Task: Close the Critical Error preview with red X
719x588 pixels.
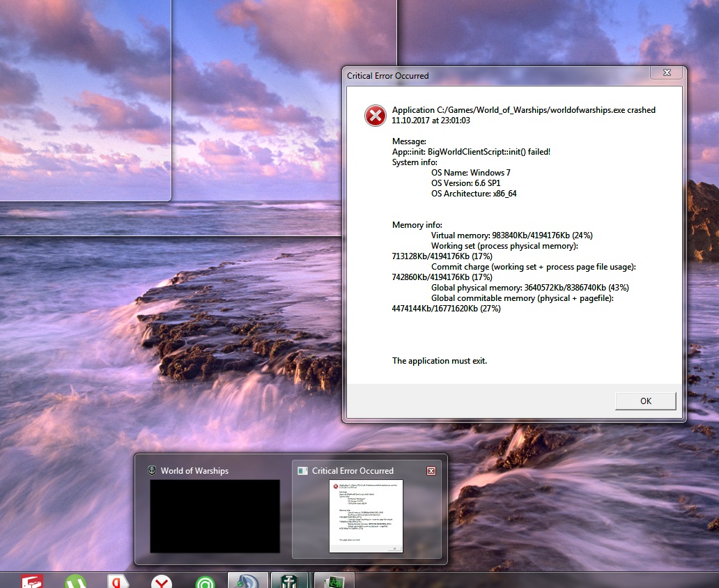Action: click(x=431, y=471)
